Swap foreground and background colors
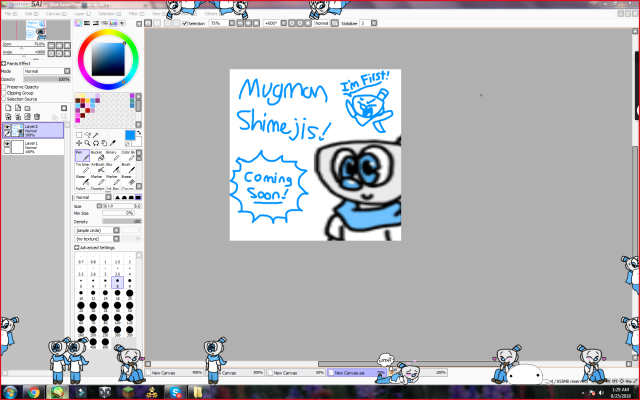Screen dimensions: 640x400 tap(139, 133)
